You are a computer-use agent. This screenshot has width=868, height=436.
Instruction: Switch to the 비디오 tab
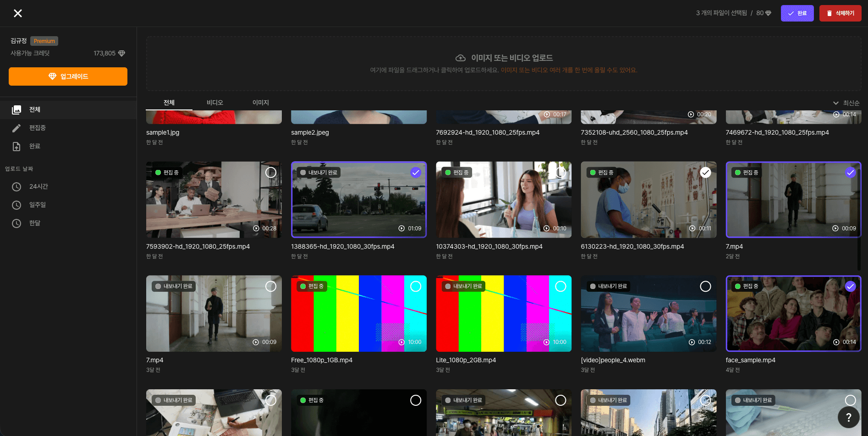pyautogui.click(x=214, y=103)
